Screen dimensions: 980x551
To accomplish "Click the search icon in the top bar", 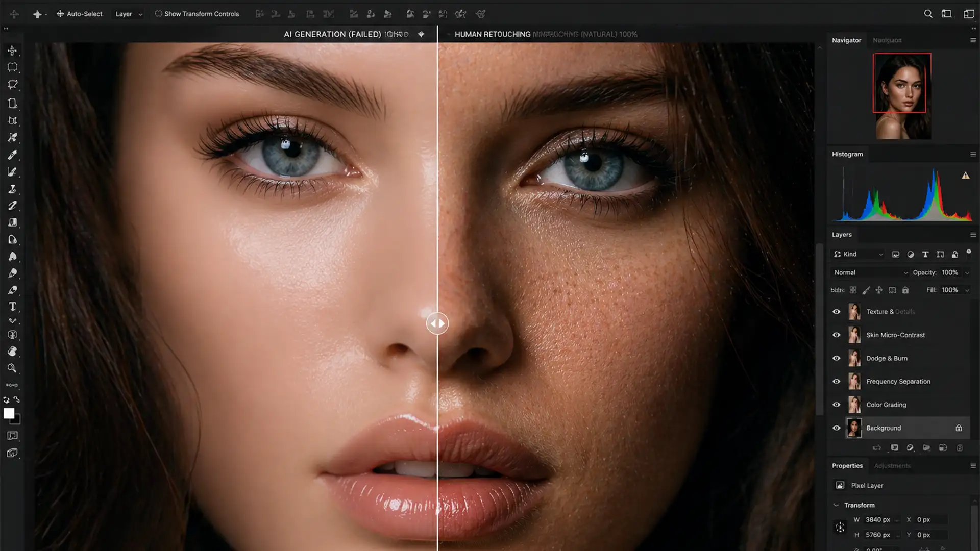I will (x=928, y=14).
